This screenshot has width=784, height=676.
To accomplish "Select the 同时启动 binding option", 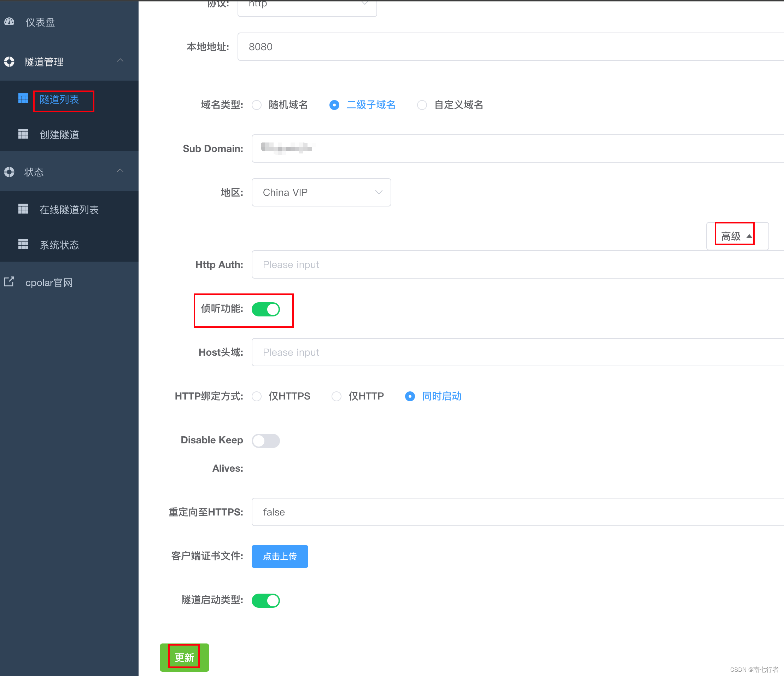I will (434, 396).
